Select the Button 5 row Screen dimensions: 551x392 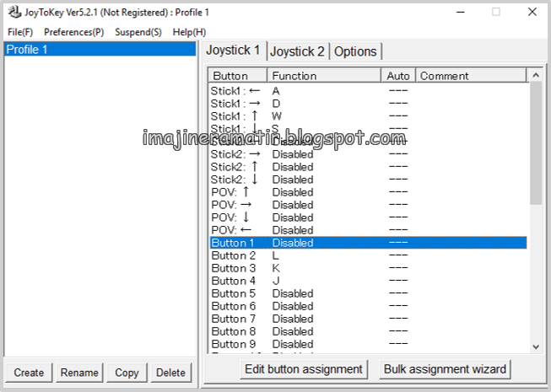point(368,293)
